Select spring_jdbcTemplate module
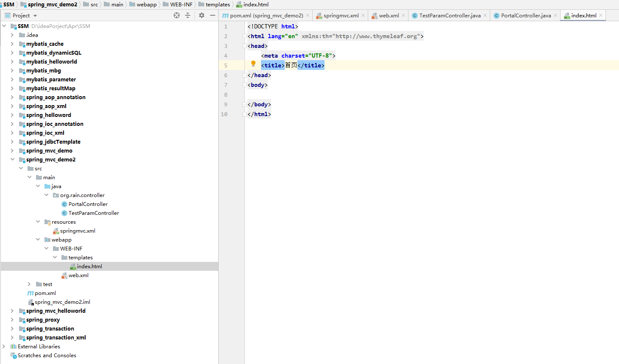This screenshot has height=364, width=619. pyautogui.click(x=53, y=142)
